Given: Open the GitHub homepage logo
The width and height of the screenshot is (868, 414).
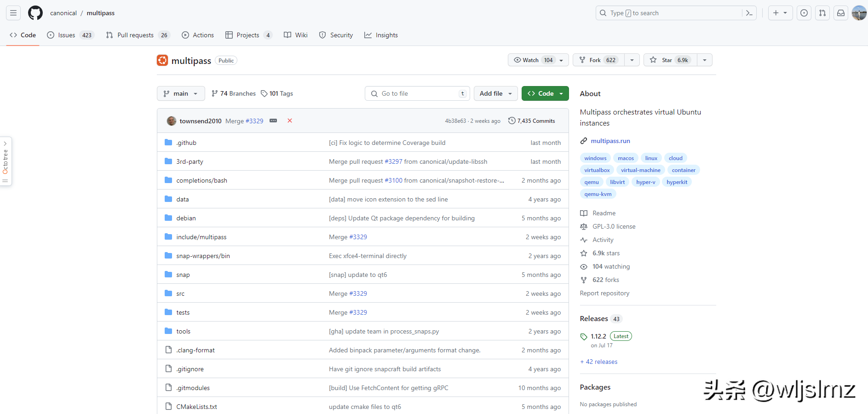Looking at the screenshot, I should pyautogui.click(x=35, y=13).
